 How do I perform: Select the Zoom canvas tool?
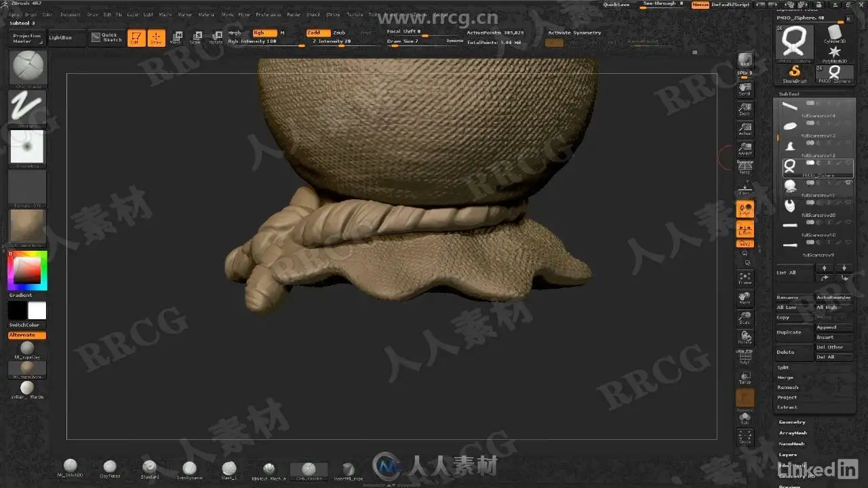coord(745,109)
